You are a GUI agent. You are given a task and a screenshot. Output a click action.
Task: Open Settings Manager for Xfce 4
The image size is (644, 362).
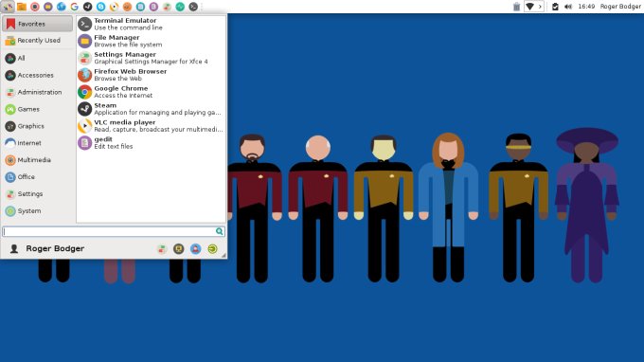click(x=151, y=58)
